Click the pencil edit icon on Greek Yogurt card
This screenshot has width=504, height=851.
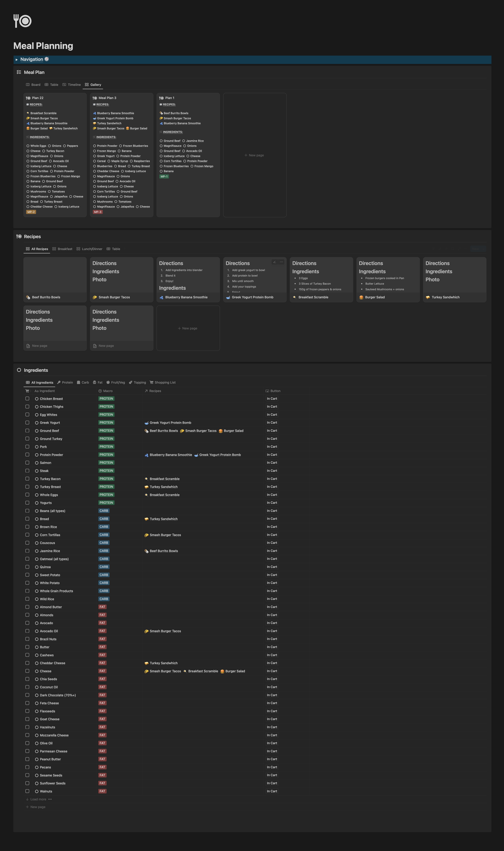click(274, 262)
